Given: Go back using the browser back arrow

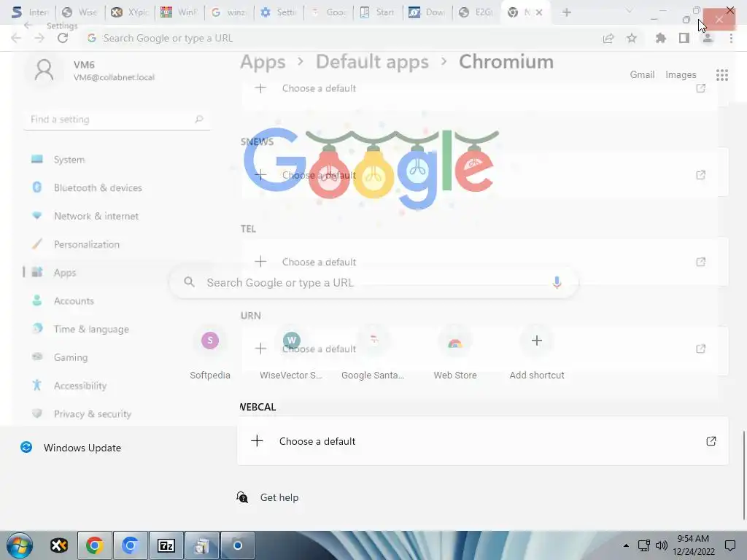Looking at the screenshot, I should coord(16,38).
